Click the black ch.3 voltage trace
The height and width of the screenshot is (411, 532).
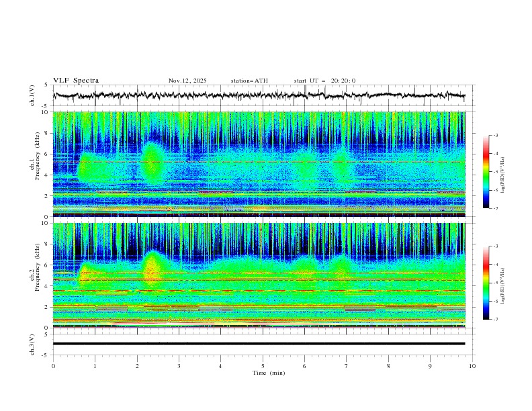pyautogui.click(x=259, y=344)
